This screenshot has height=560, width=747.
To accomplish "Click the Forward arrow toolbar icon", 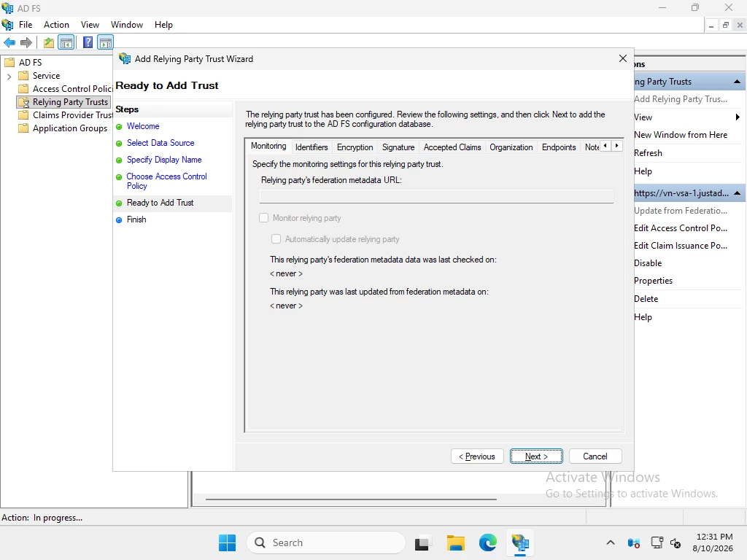I will click(26, 42).
